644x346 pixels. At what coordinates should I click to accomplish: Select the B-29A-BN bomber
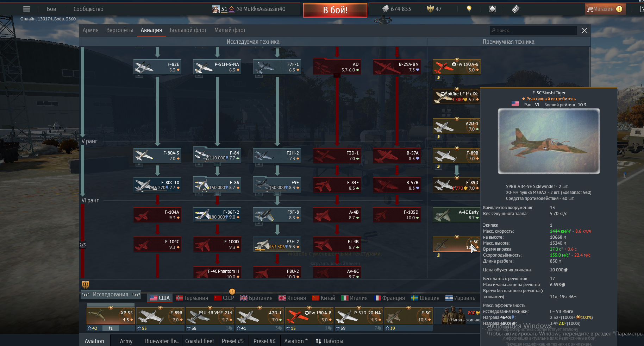[397, 67]
